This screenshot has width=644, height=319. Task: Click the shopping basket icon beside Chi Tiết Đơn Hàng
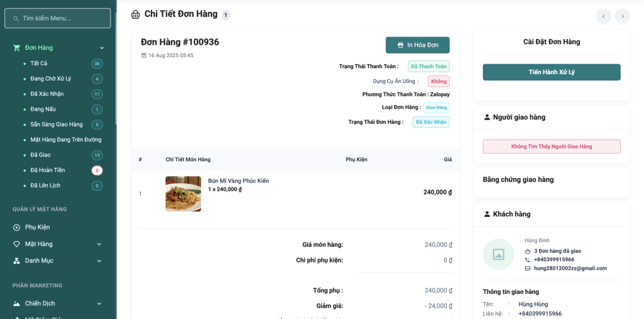click(135, 14)
